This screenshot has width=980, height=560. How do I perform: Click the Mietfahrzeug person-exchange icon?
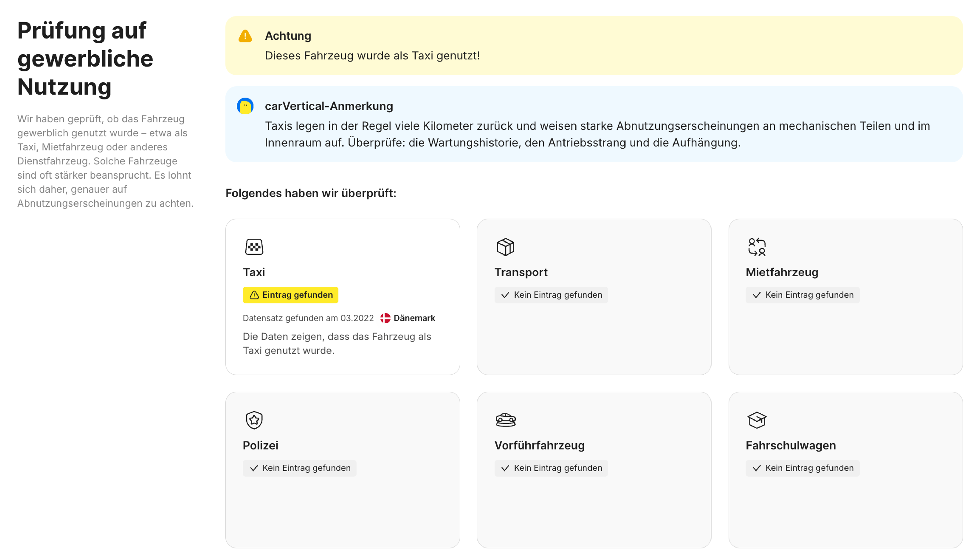[x=757, y=247]
